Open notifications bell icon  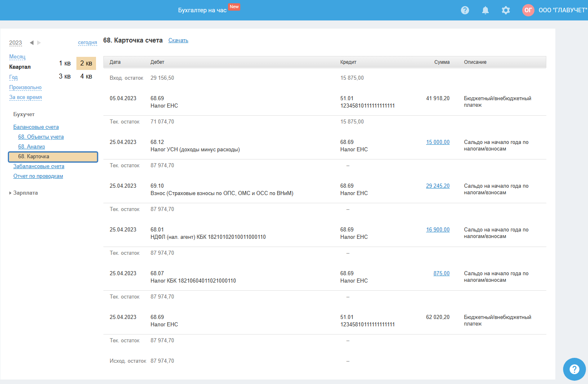(x=485, y=10)
